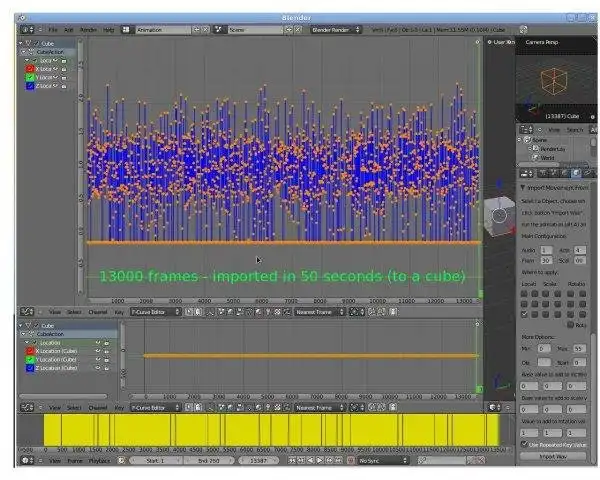Screen dimensions: 600x480
Task: Select World in the outliner
Action: tap(547, 158)
